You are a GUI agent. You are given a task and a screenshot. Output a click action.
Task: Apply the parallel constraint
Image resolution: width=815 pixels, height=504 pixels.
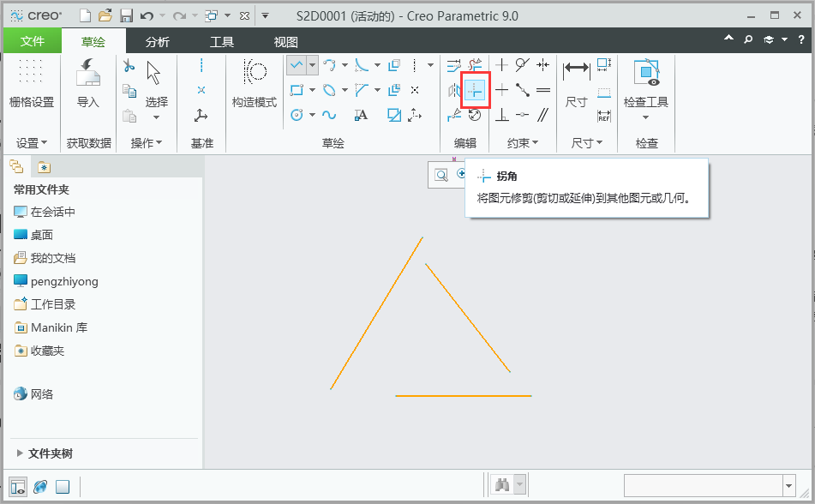point(544,114)
